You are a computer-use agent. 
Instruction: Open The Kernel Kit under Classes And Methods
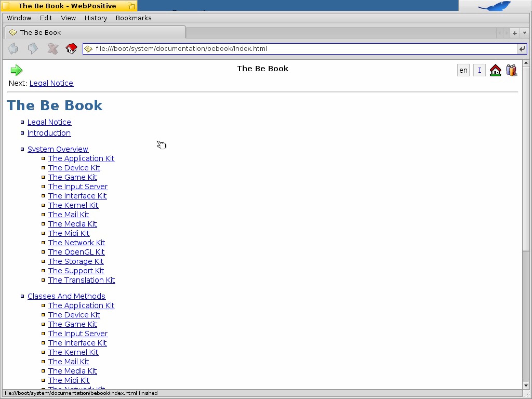[x=73, y=352]
